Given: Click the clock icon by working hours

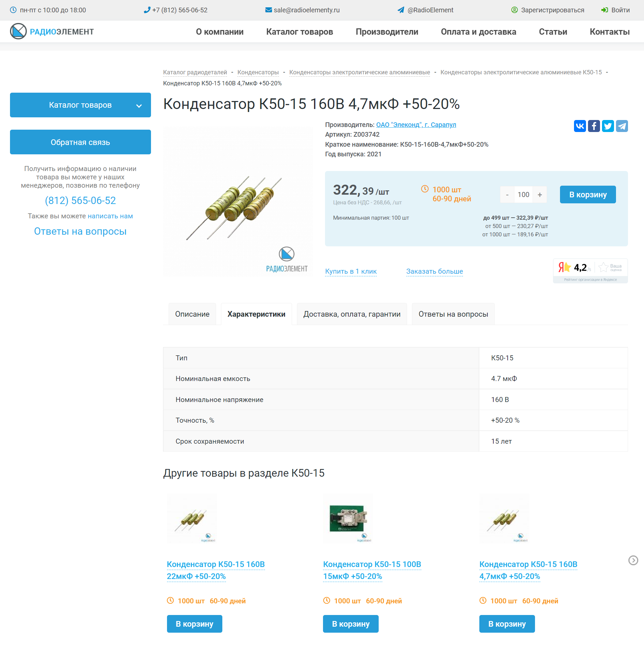Looking at the screenshot, I should 13,10.
